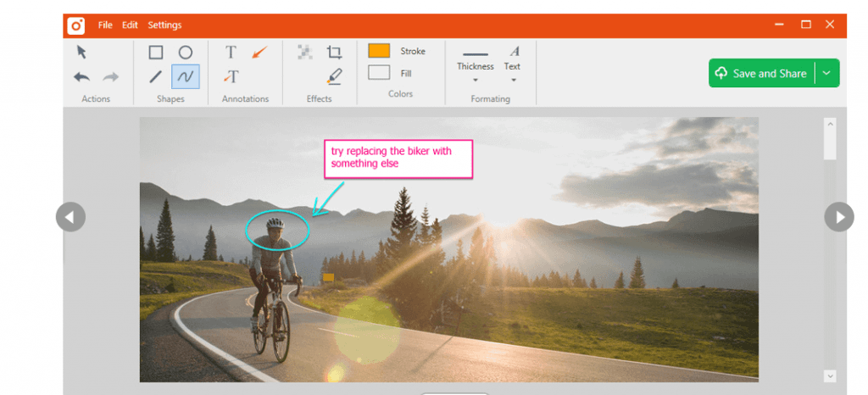Select the rectangle shape tool
Image resolution: width=868 pixels, height=395 pixels.
[156, 53]
